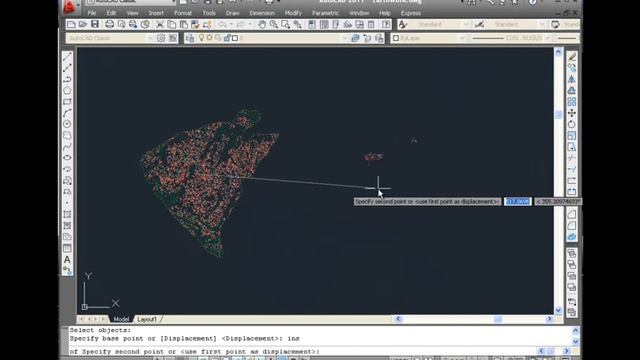Click the horizontal scrollbar left arrow

point(399,319)
